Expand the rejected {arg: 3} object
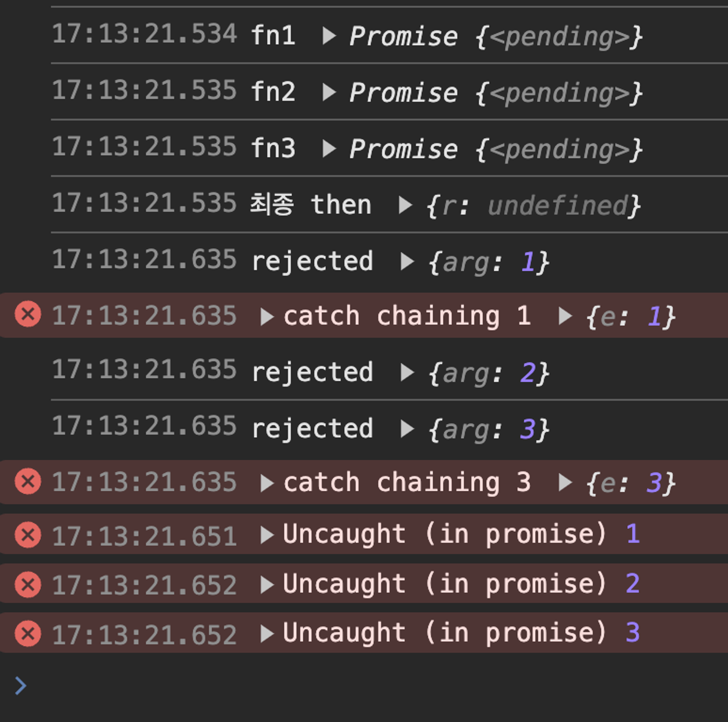The width and height of the screenshot is (728, 722). click(x=407, y=429)
